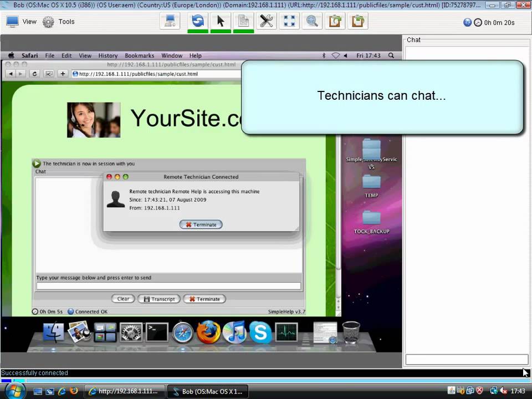The width and height of the screenshot is (532, 399).
Task: Open Safari compass icon in dock
Action: [x=182, y=332]
